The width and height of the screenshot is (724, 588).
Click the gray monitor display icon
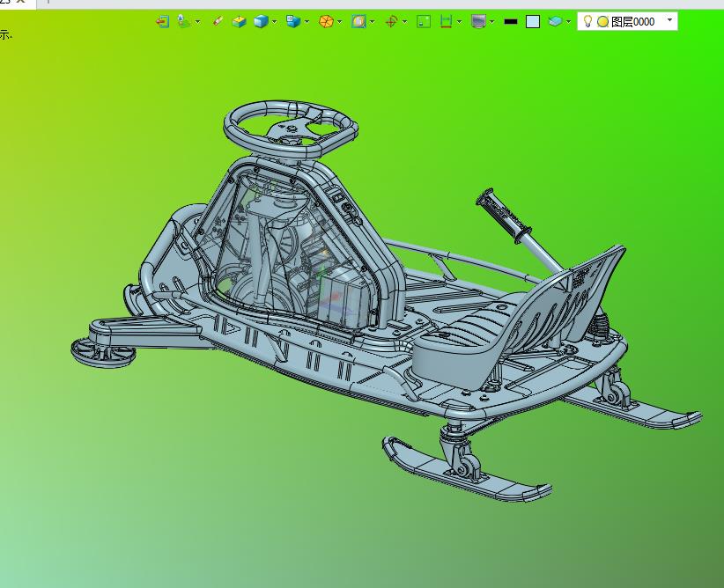pos(478,21)
